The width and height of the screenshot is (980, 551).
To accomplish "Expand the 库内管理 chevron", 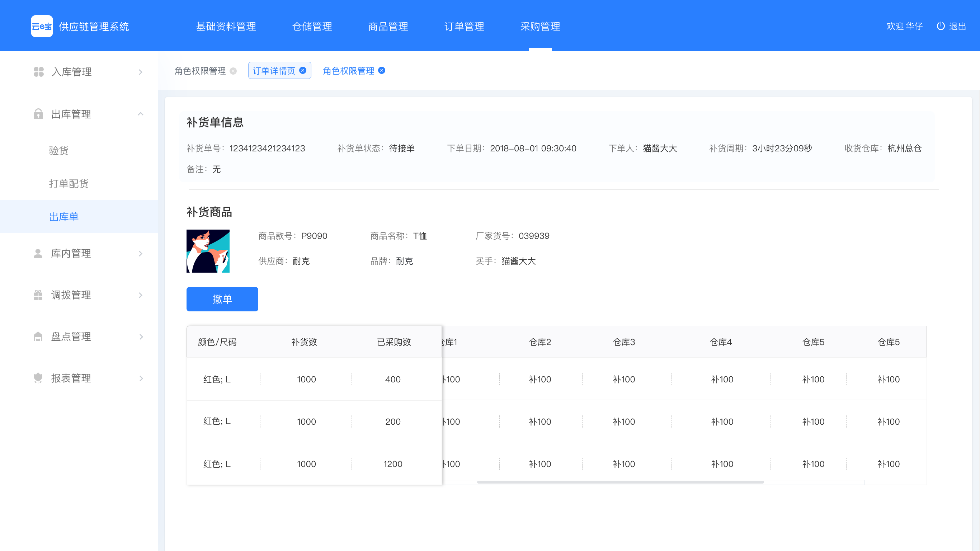I will pos(141,253).
